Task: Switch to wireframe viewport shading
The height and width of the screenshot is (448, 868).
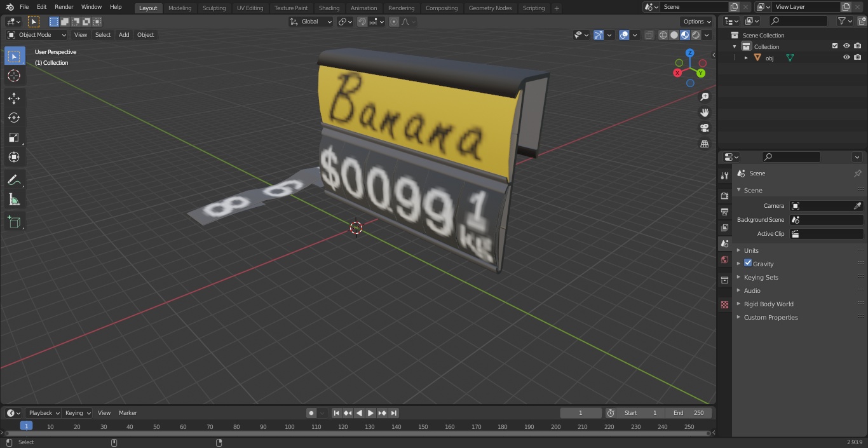Action: pos(663,35)
